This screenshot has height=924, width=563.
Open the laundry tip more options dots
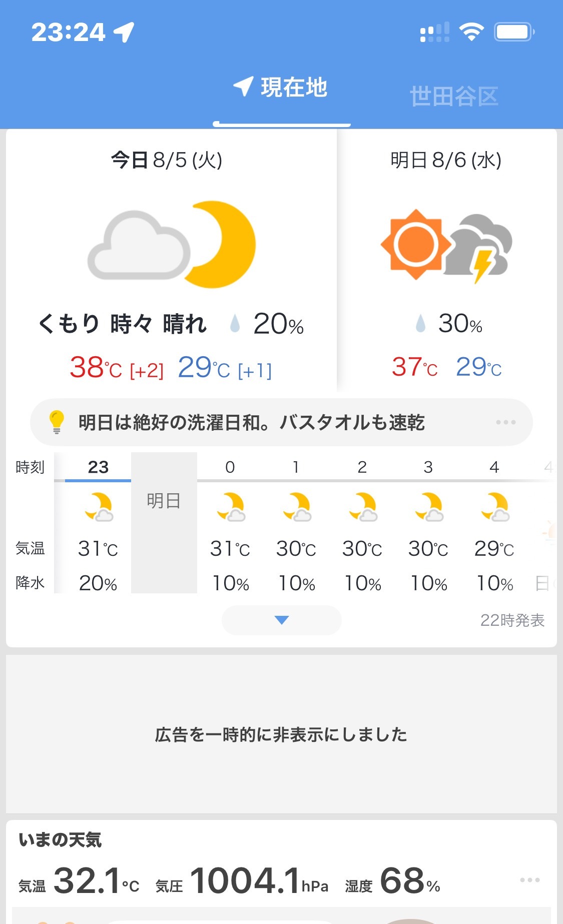tap(505, 422)
